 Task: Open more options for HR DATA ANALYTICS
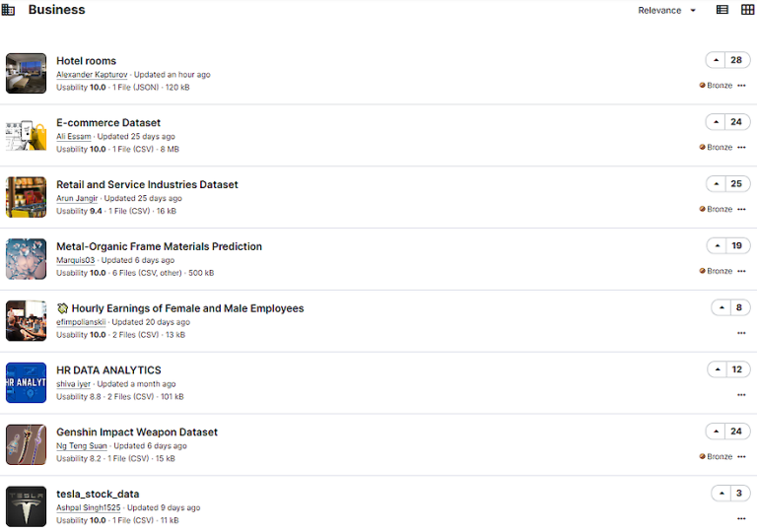(x=741, y=395)
